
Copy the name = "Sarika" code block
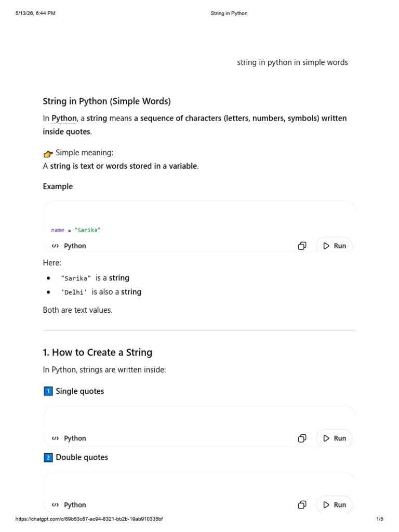[302, 246]
